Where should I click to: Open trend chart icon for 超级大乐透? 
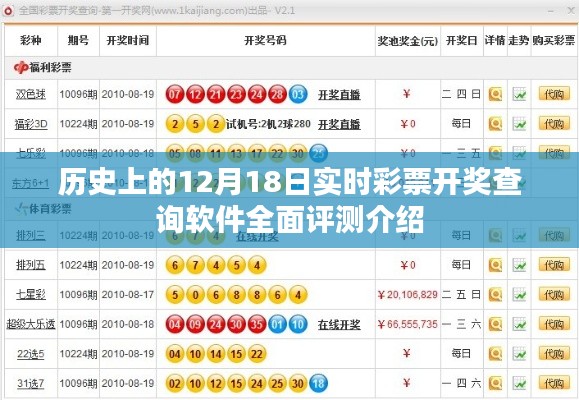pyautogui.click(x=519, y=324)
